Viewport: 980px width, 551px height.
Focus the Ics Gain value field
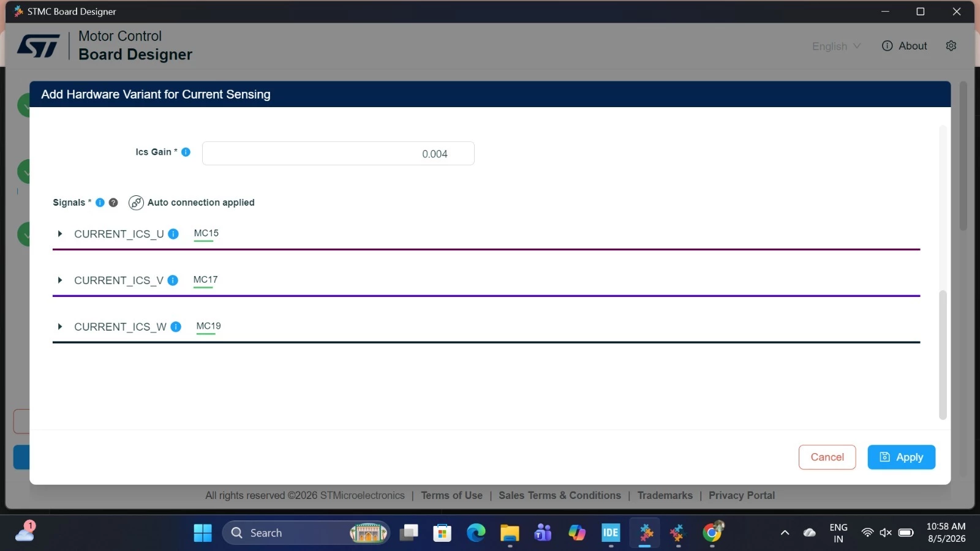click(x=338, y=154)
